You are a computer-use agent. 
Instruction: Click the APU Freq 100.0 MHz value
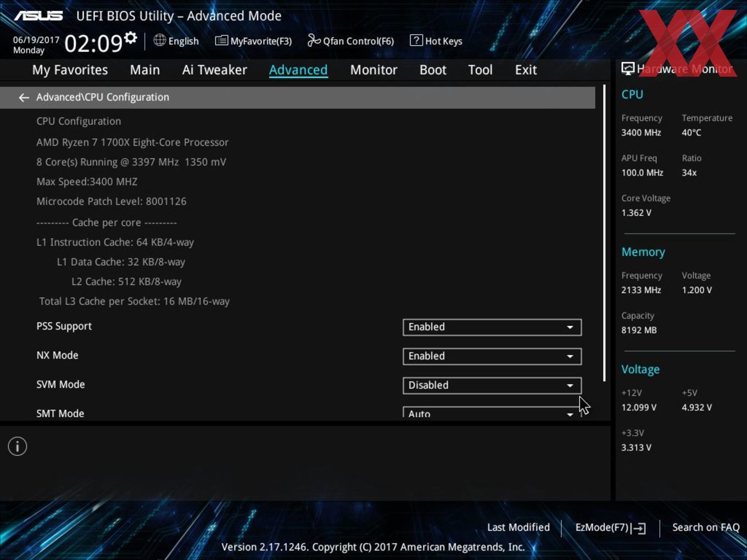point(642,172)
